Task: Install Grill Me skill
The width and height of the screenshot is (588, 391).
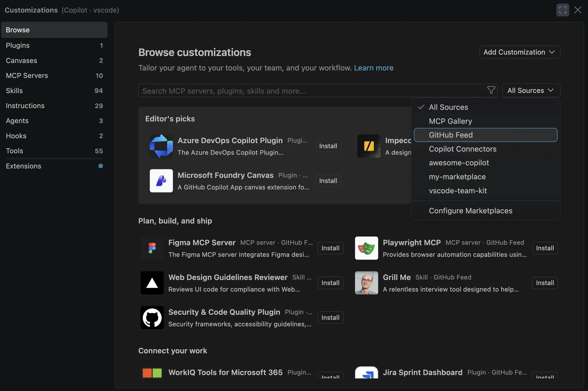Action: click(x=545, y=283)
